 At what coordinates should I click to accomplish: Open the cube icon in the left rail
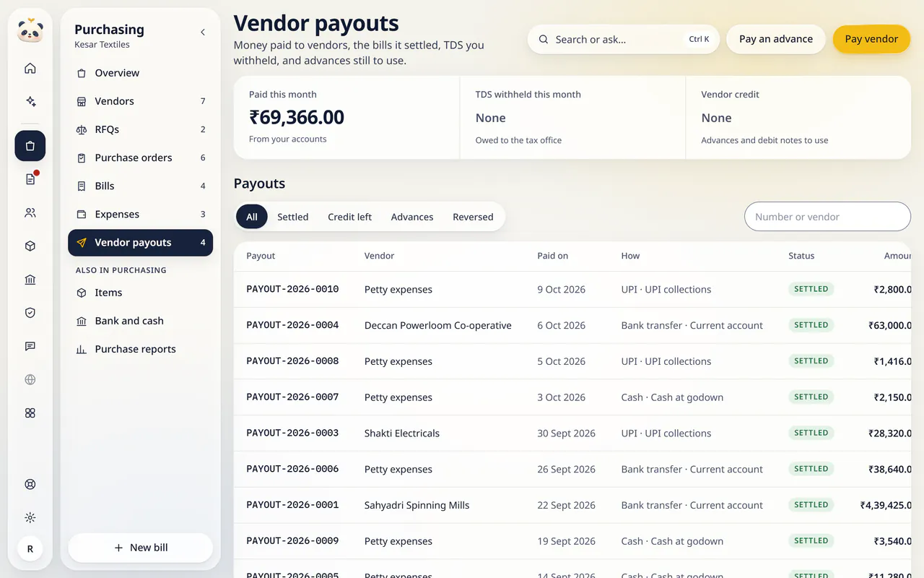tap(30, 246)
